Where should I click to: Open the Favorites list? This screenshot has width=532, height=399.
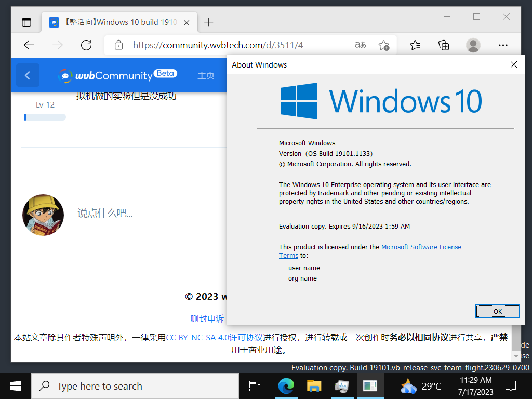pos(415,45)
